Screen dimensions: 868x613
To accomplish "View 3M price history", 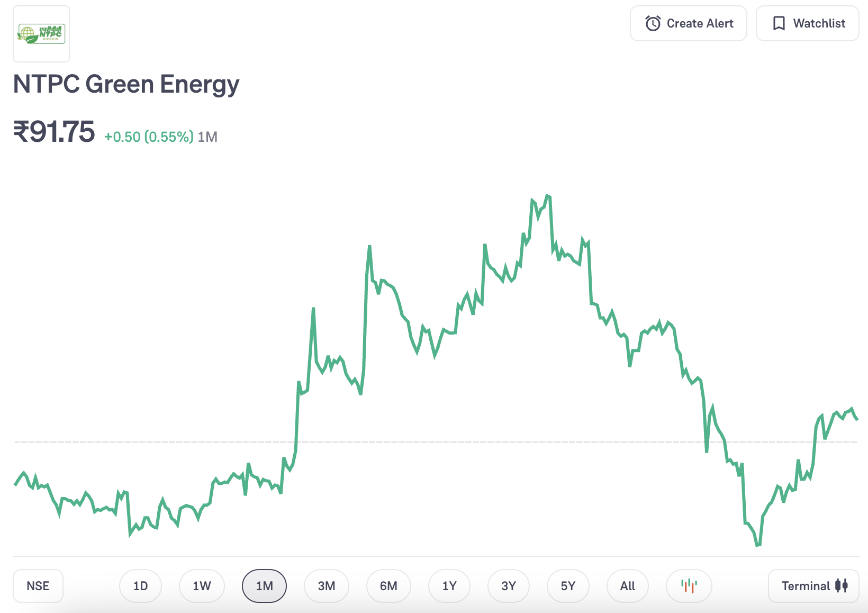I will tap(327, 586).
